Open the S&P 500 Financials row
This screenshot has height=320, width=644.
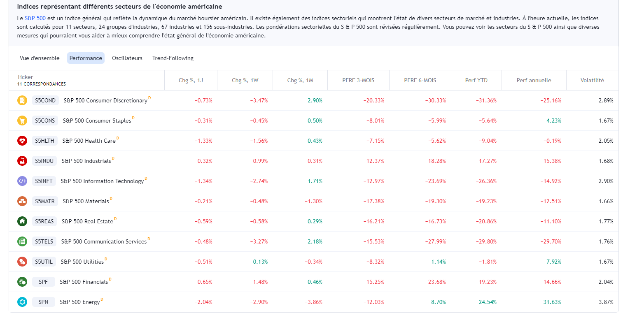pyautogui.click(x=84, y=282)
